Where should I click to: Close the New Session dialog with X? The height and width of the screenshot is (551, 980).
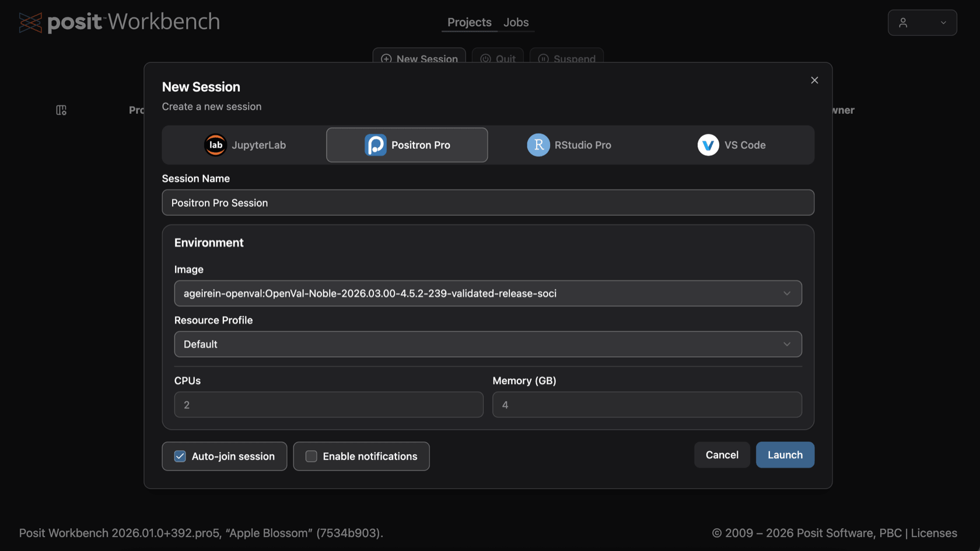(814, 80)
